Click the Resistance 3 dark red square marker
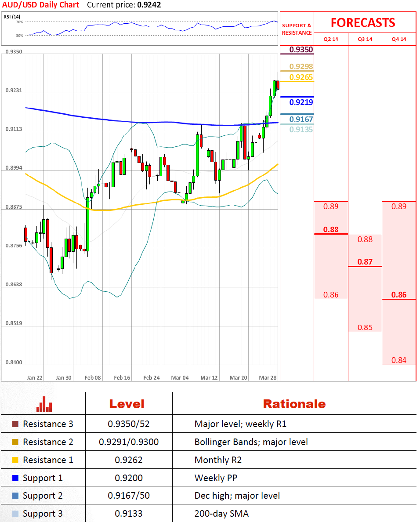This screenshot has height=522, width=420. pyautogui.click(x=15, y=424)
